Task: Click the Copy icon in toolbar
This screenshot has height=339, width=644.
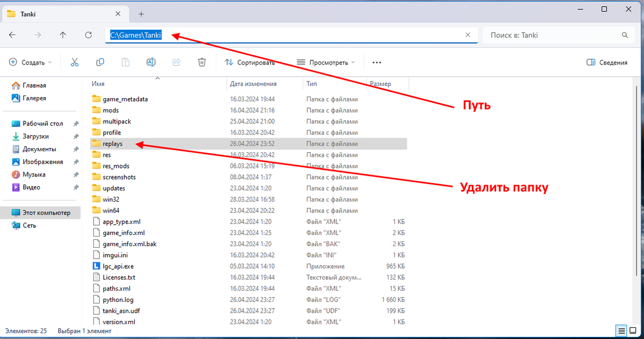Action: point(100,62)
